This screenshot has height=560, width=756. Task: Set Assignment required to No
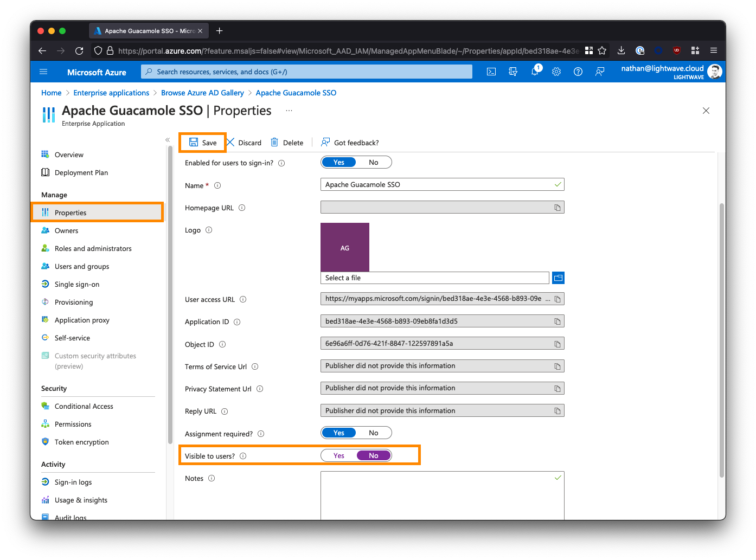pyautogui.click(x=374, y=433)
